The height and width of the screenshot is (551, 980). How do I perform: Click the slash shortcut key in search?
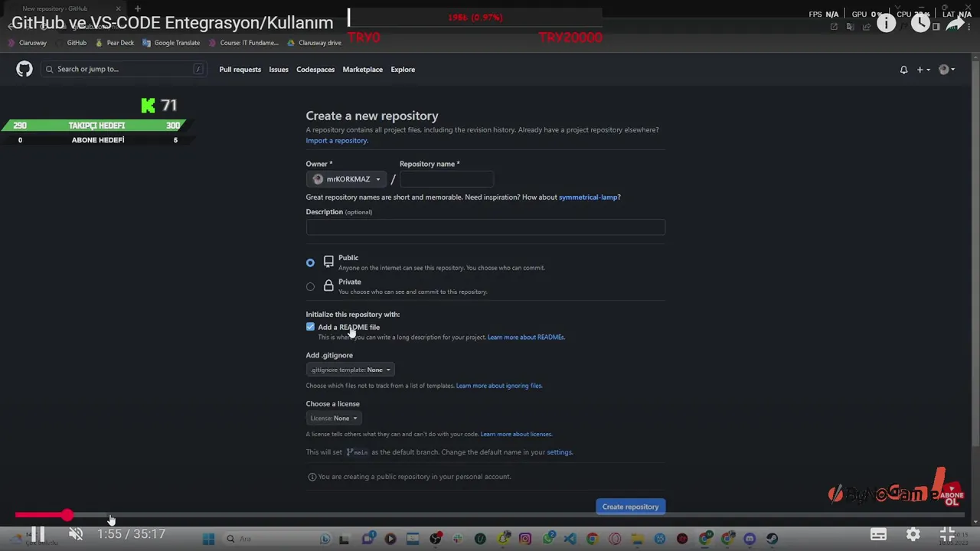coord(198,69)
